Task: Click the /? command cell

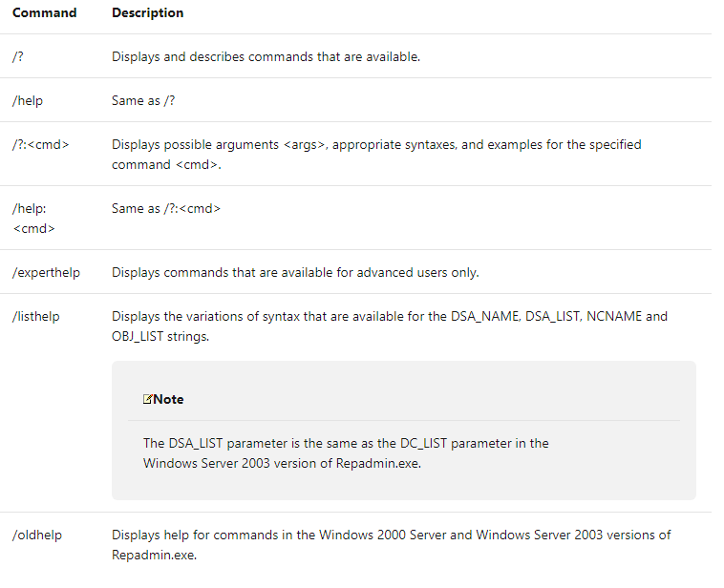Action: point(18,57)
